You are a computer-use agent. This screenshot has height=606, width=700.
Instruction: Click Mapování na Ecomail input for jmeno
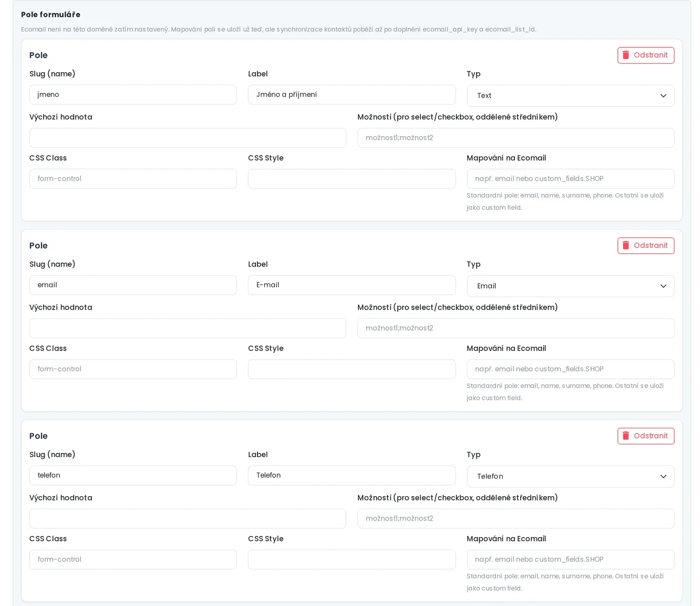570,179
